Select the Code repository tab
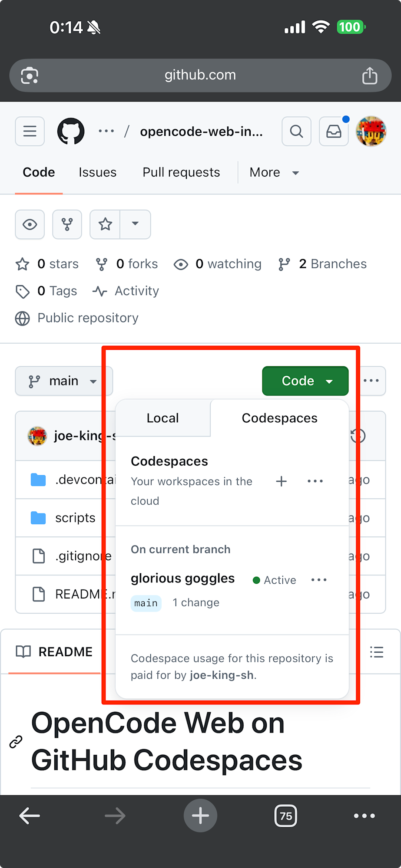401x868 pixels. pyautogui.click(x=39, y=172)
